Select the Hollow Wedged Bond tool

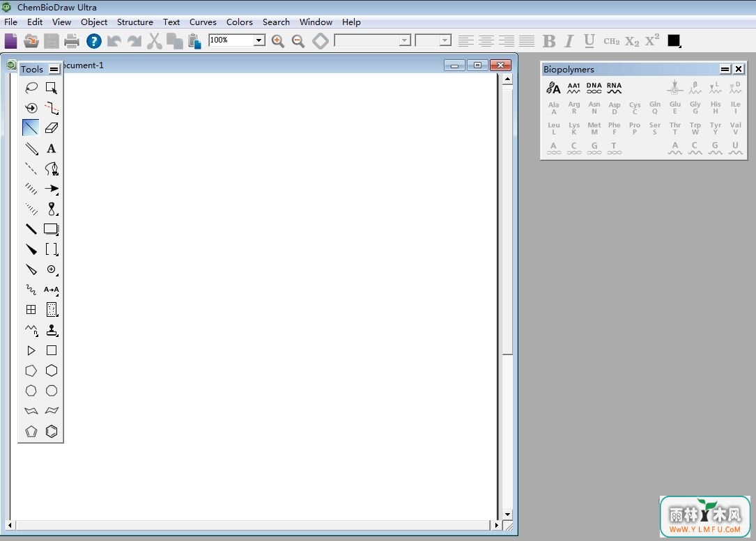pyautogui.click(x=31, y=269)
